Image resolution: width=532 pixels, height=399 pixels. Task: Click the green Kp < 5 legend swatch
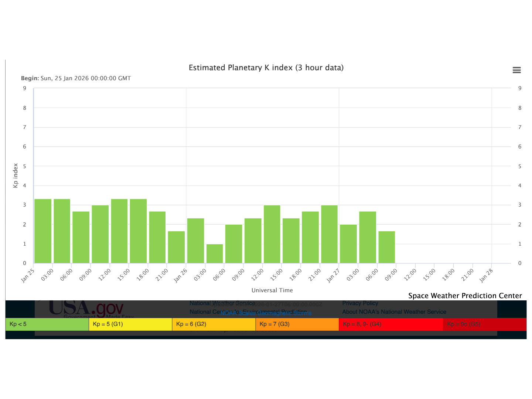pos(47,324)
